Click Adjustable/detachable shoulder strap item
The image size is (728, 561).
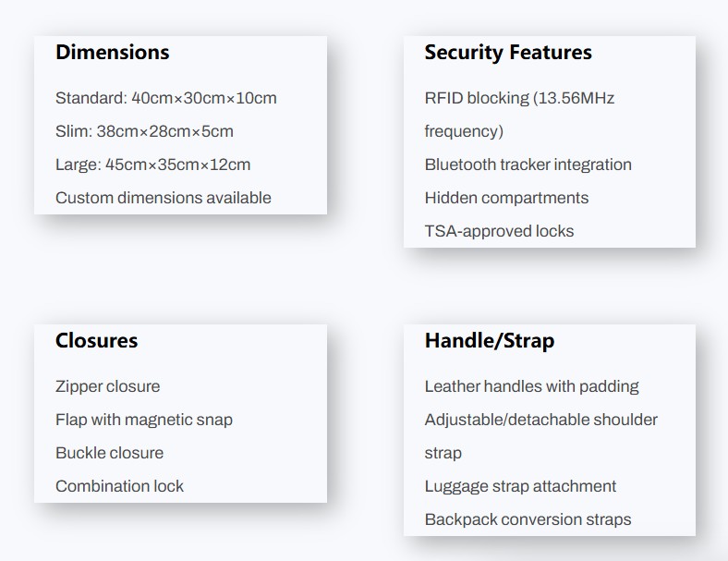[540, 420]
